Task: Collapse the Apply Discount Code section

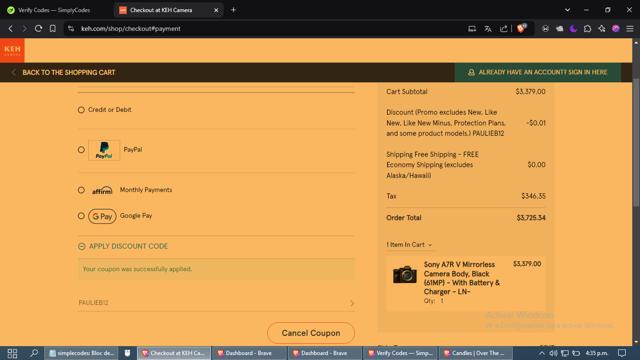Action: (123, 246)
